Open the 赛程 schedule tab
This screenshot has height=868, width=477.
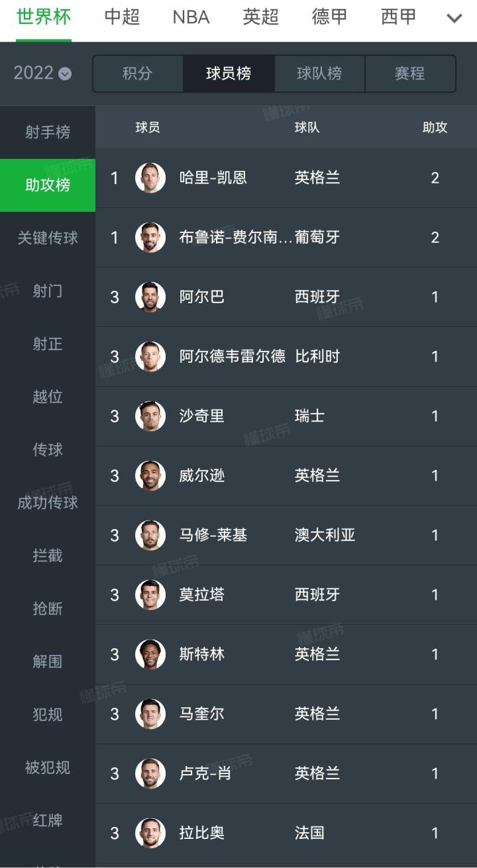click(x=409, y=73)
